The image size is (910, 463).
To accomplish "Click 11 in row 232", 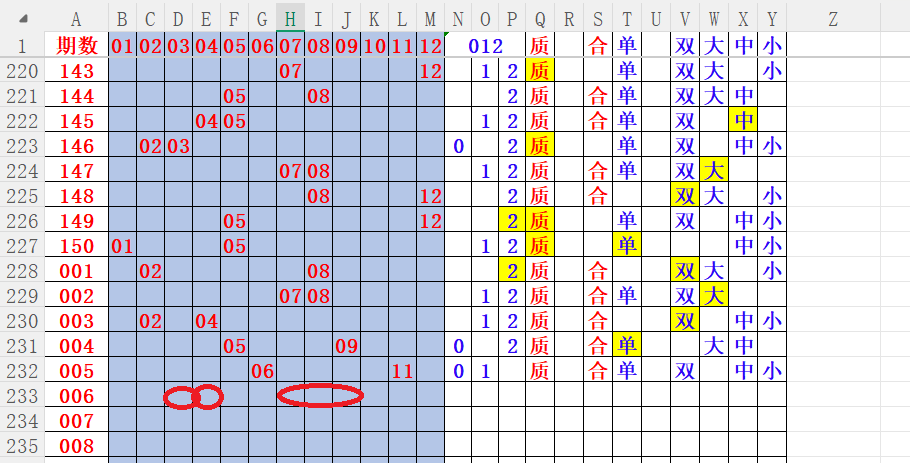I will click(402, 371).
